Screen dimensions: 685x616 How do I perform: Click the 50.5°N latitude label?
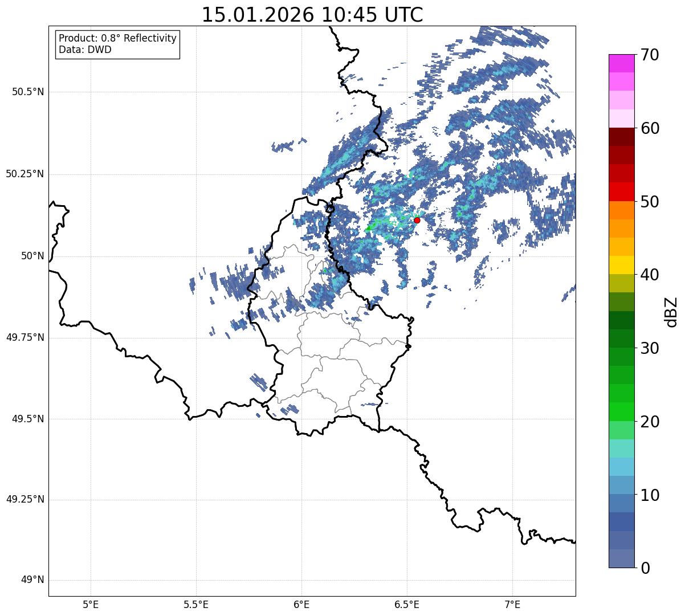tap(28, 92)
